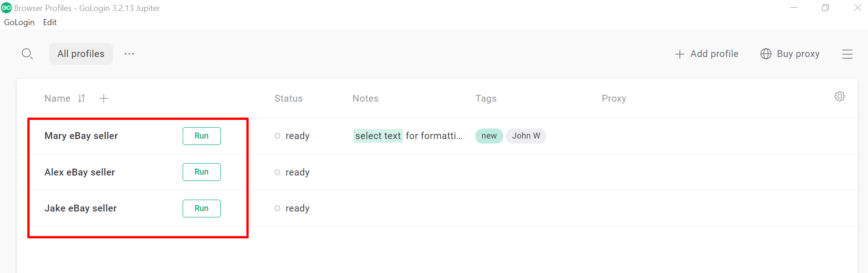Select the All profiles folder tab
This screenshot has width=868, height=273.
[81, 54]
